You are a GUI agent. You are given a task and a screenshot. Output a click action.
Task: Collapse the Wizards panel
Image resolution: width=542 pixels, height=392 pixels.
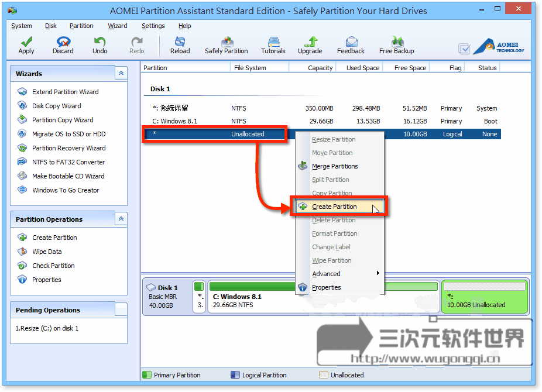pyautogui.click(x=121, y=73)
